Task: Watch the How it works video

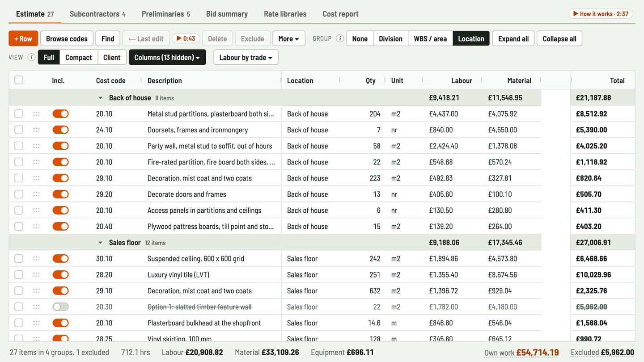Action: [x=601, y=14]
